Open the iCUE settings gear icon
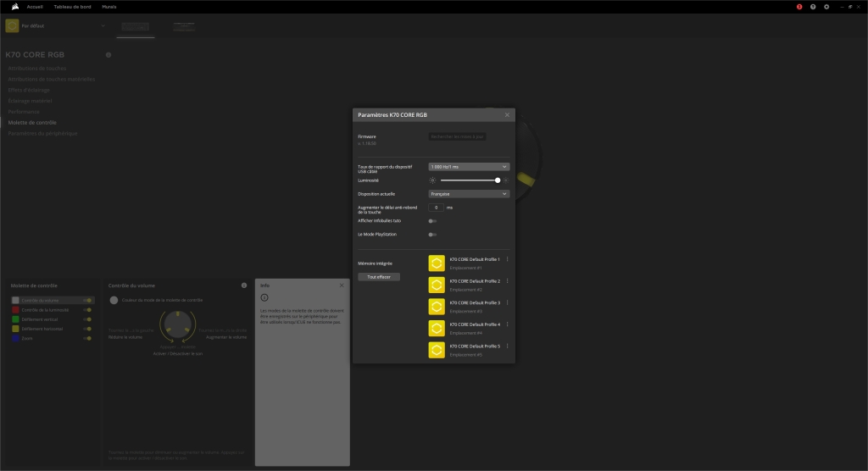This screenshot has width=868, height=471. coord(826,7)
